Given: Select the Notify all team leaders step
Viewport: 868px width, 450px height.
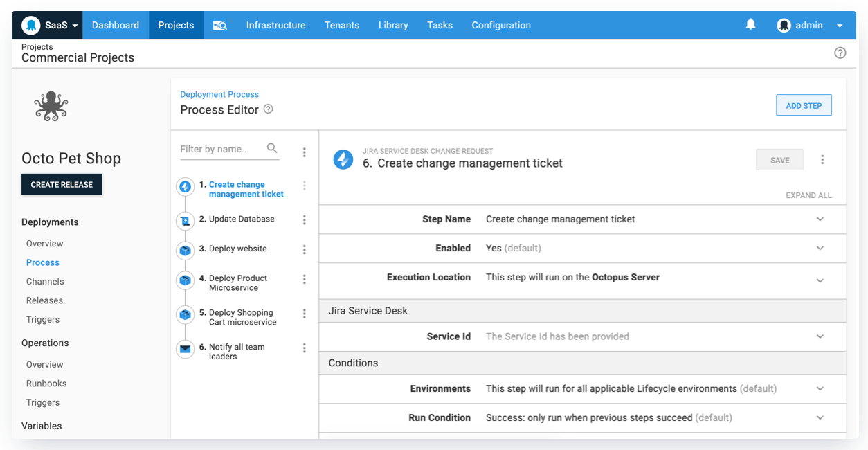Looking at the screenshot, I should tap(232, 352).
